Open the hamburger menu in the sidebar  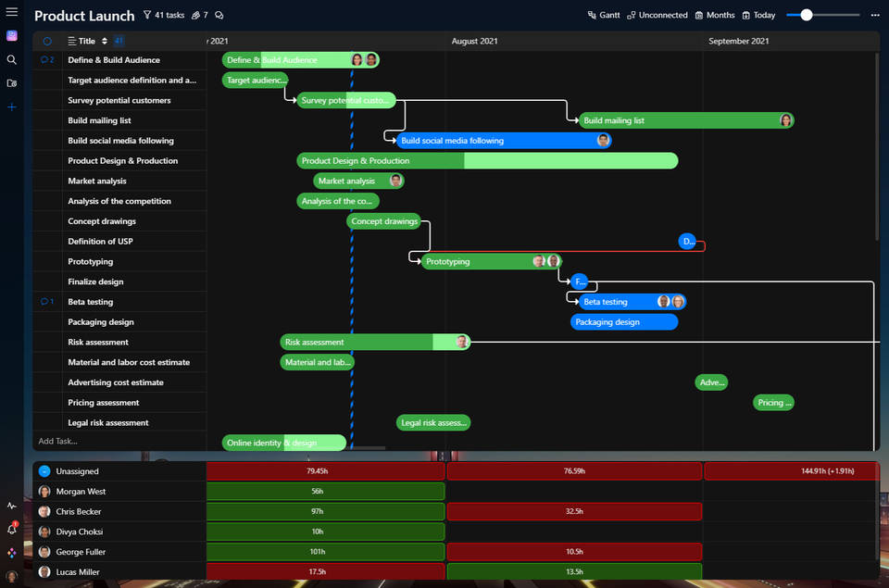point(12,12)
